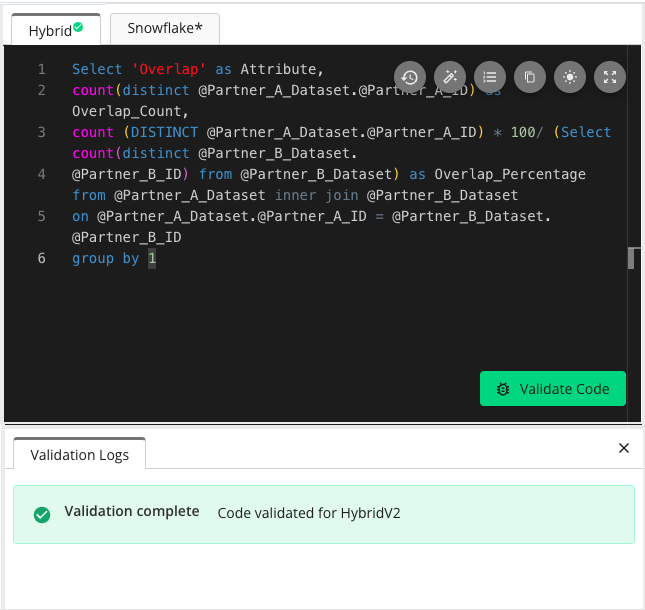This screenshot has height=610, width=645.
Task: Click the green check badge on Hybrid tab
Action: tap(78, 27)
